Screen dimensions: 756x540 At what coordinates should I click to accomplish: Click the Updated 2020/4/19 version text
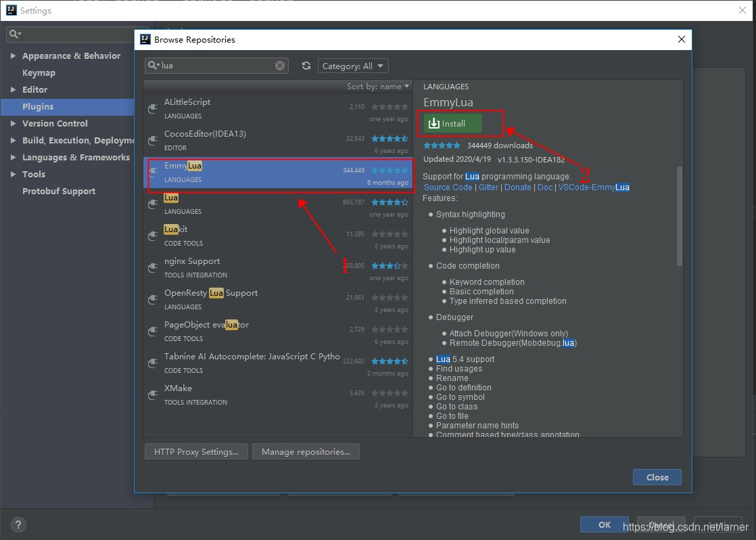coord(494,159)
